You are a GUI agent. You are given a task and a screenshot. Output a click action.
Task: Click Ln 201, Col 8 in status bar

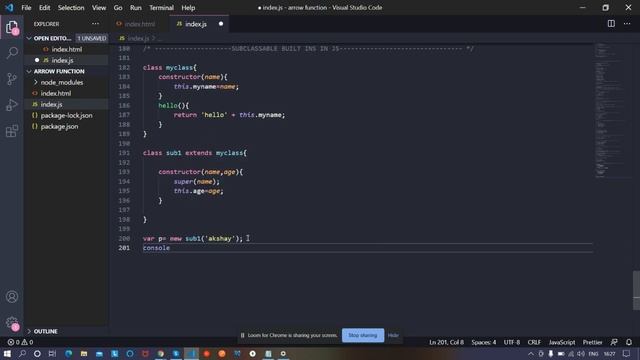tap(446, 342)
